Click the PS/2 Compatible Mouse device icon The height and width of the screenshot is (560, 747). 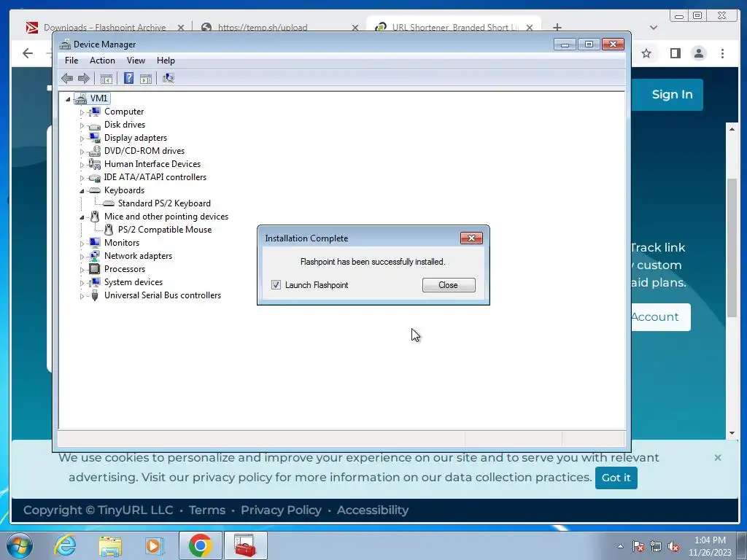coord(109,230)
